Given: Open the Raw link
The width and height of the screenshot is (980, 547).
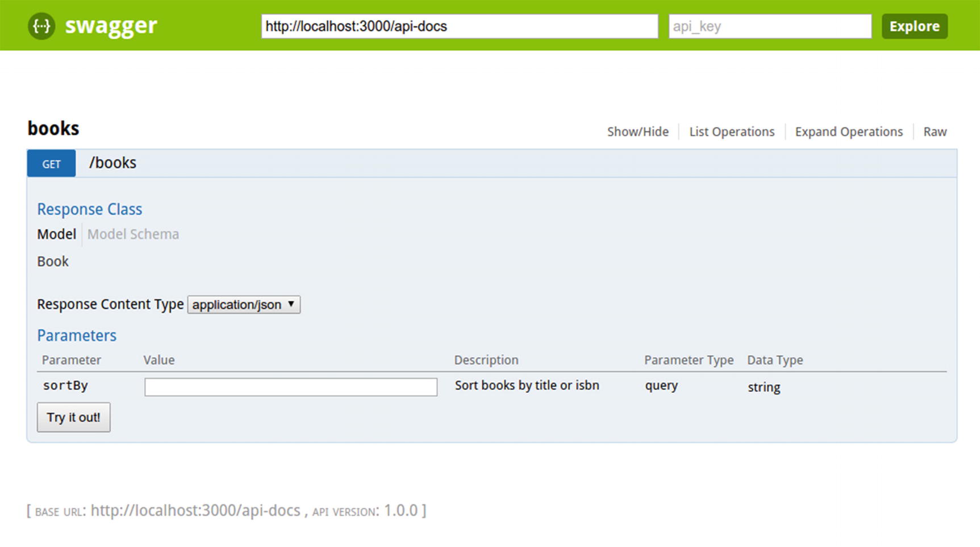Looking at the screenshot, I should pyautogui.click(x=935, y=132).
